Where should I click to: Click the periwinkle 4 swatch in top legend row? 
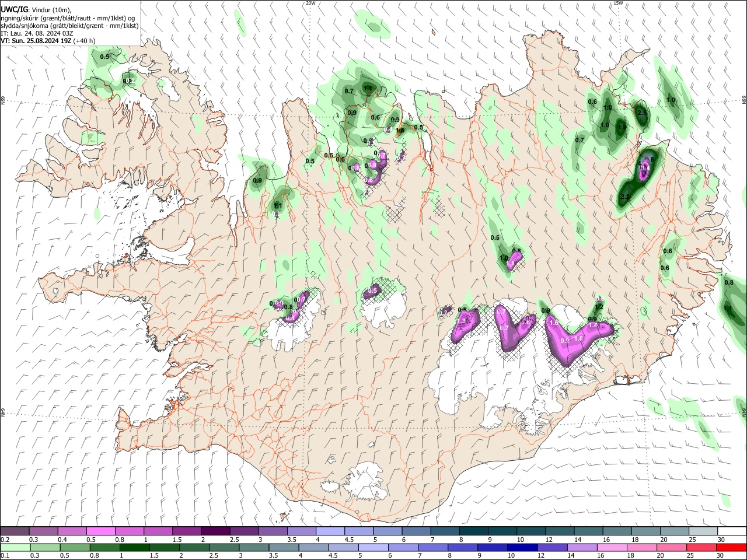(330, 531)
